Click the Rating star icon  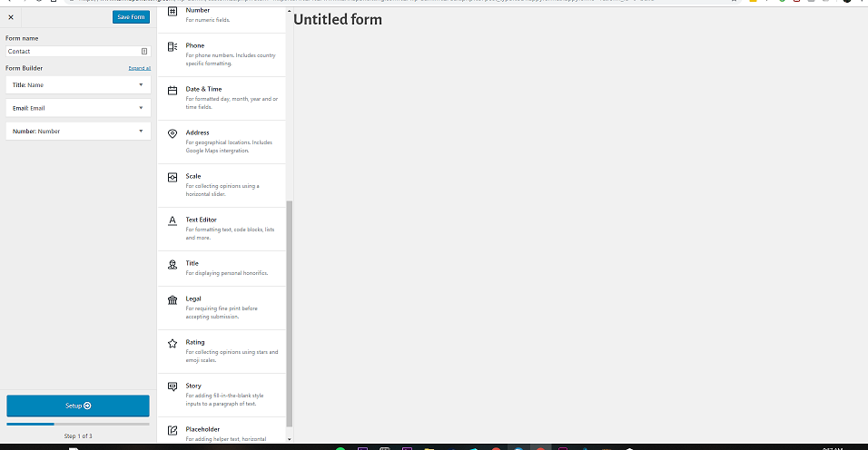tap(173, 343)
